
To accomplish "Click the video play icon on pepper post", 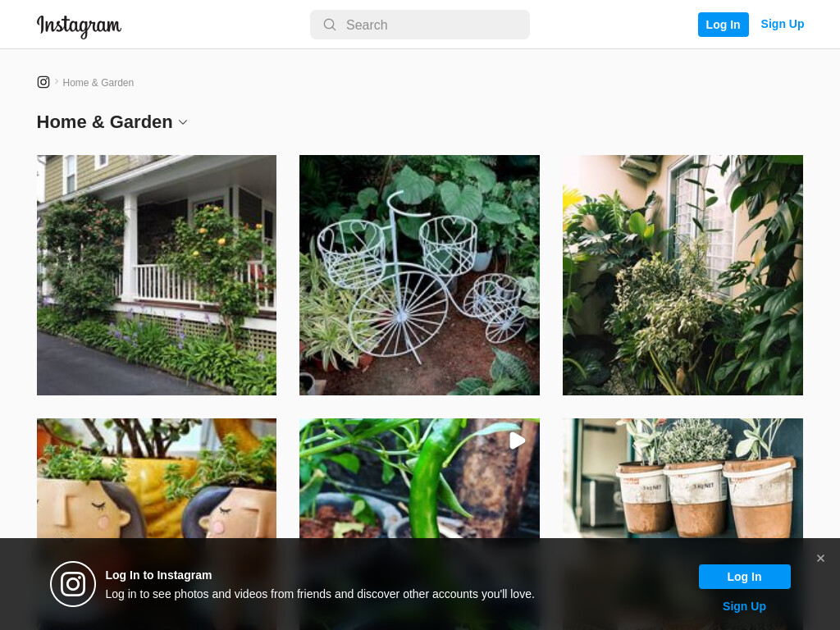I will tap(517, 441).
